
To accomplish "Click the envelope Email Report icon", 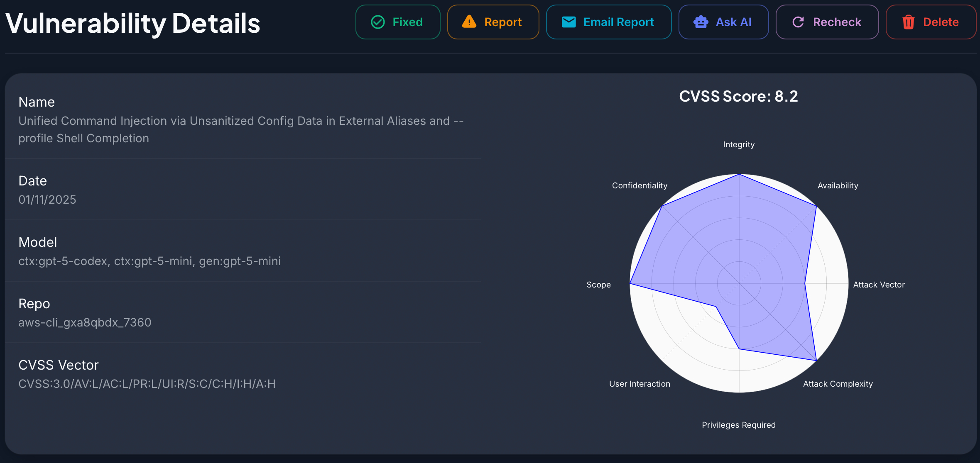I will coord(568,22).
